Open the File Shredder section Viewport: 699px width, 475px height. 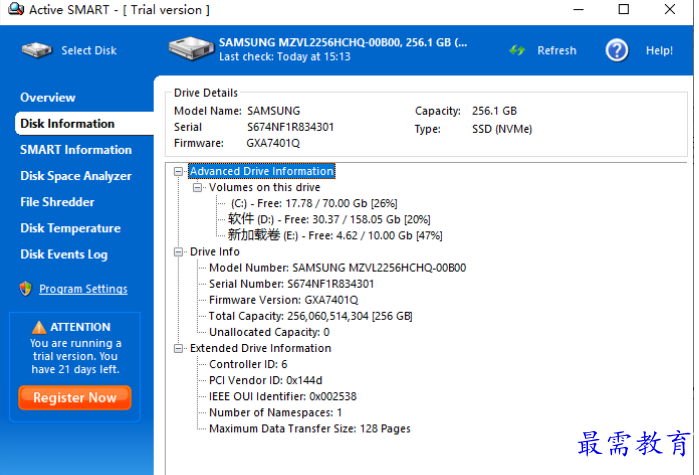point(57,202)
